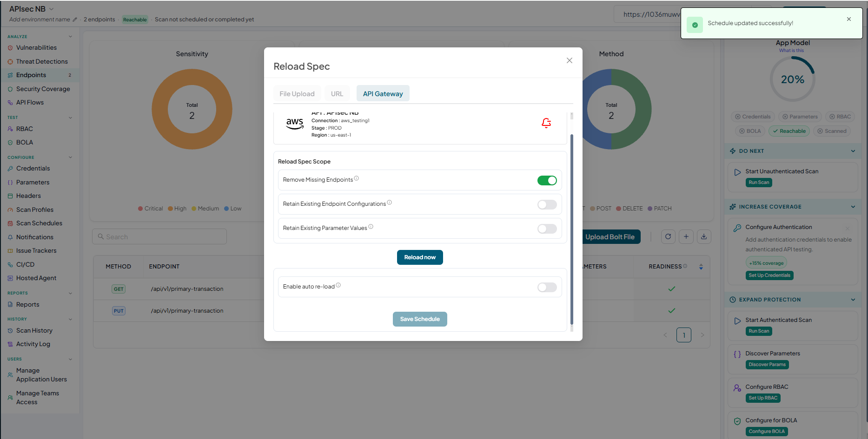This screenshot has width=868, height=439.
Task: Click the plus add endpoint icon button
Action: [x=686, y=236]
